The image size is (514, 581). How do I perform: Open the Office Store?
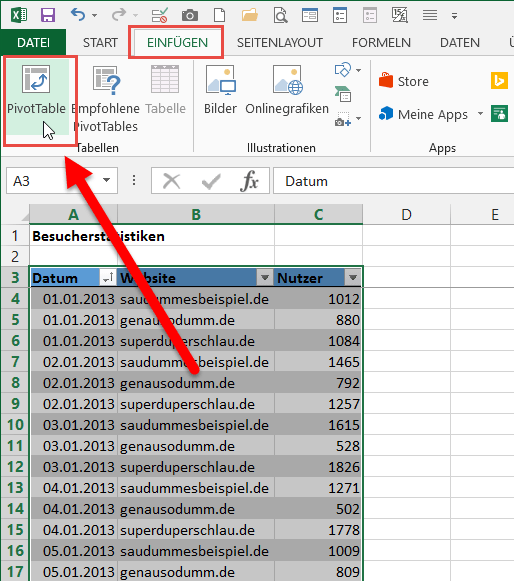pyautogui.click(x=404, y=81)
